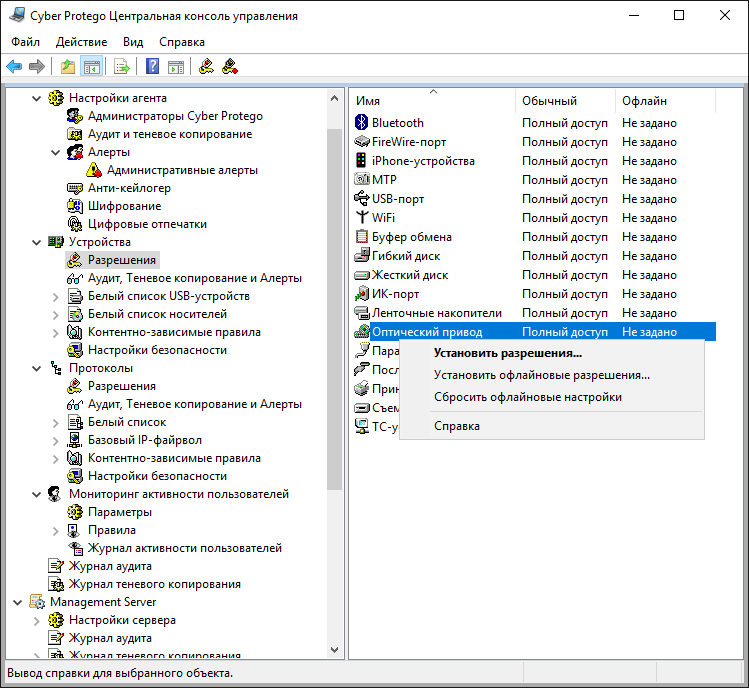Click the Цифровые отпечатки fingerprint icon
The image size is (749, 688).
(75, 224)
